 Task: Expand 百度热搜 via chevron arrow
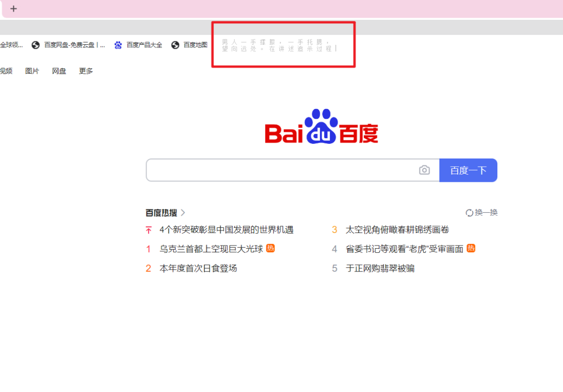(183, 213)
